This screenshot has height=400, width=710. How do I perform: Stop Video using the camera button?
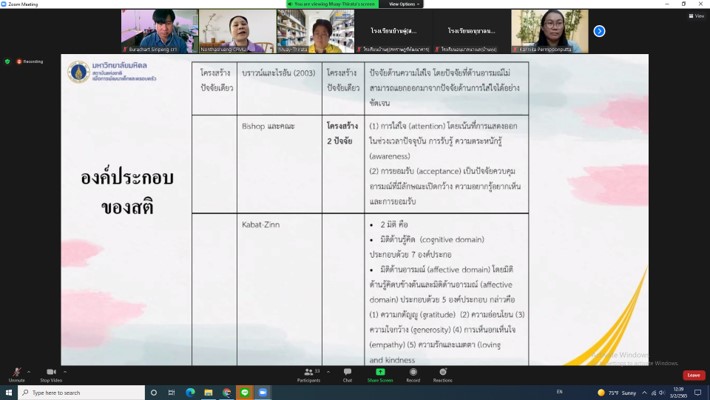[51, 373]
